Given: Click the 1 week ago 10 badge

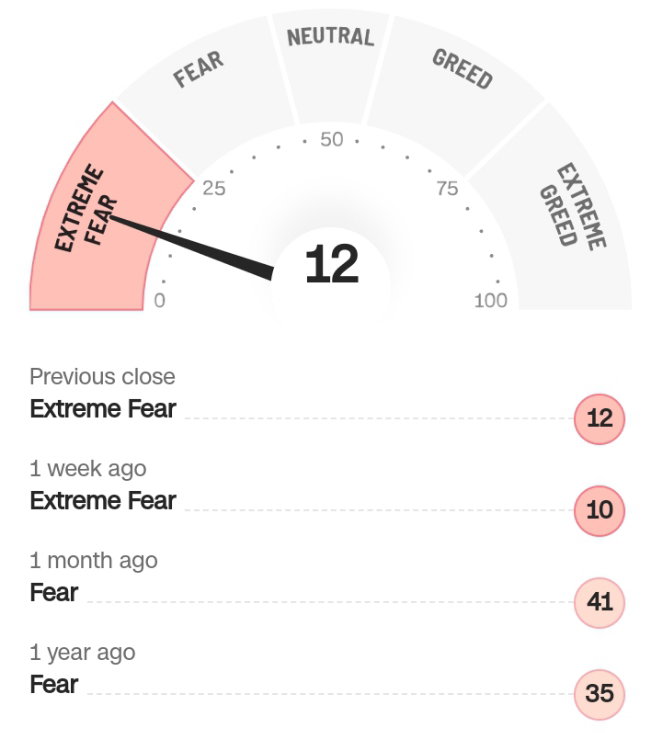Looking at the screenshot, I should click(599, 510).
